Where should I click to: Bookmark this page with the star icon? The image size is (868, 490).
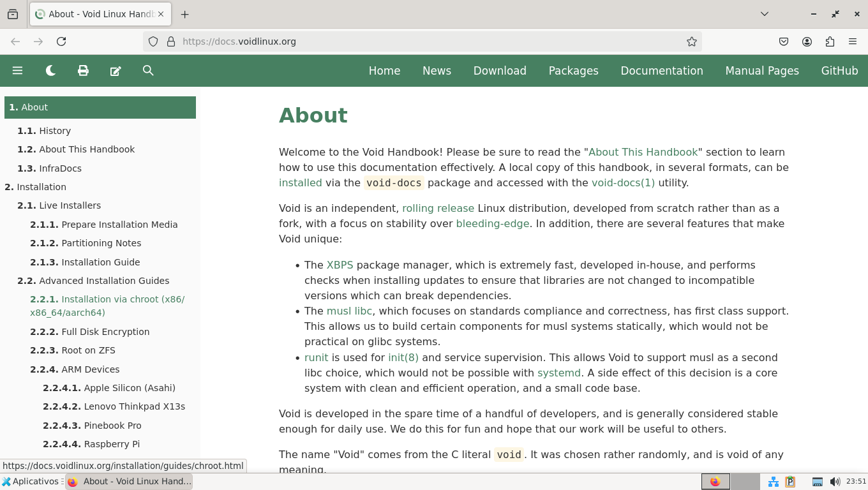(x=692, y=41)
